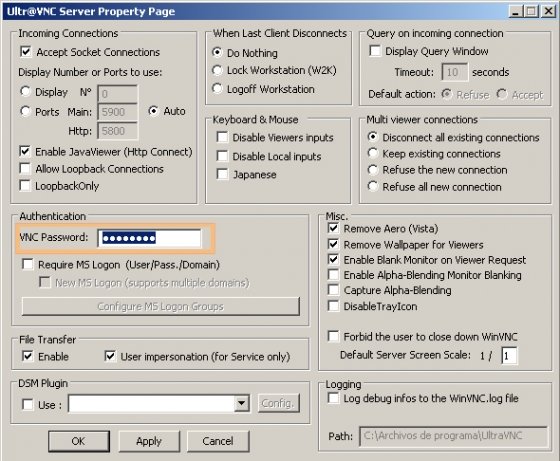Toggle User impersonation (for Service only)
This screenshot has height=461, width=560.
click(x=110, y=356)
